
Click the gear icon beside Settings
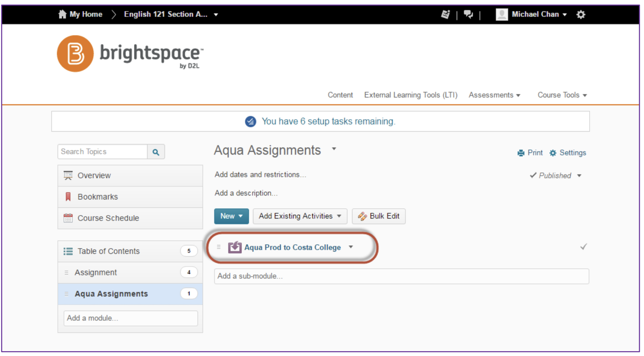(553, 153)
